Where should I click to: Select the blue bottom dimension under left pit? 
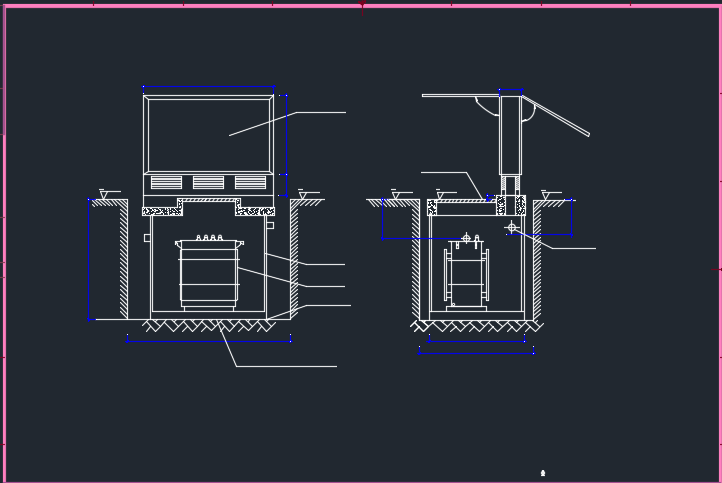click(209, 341)
